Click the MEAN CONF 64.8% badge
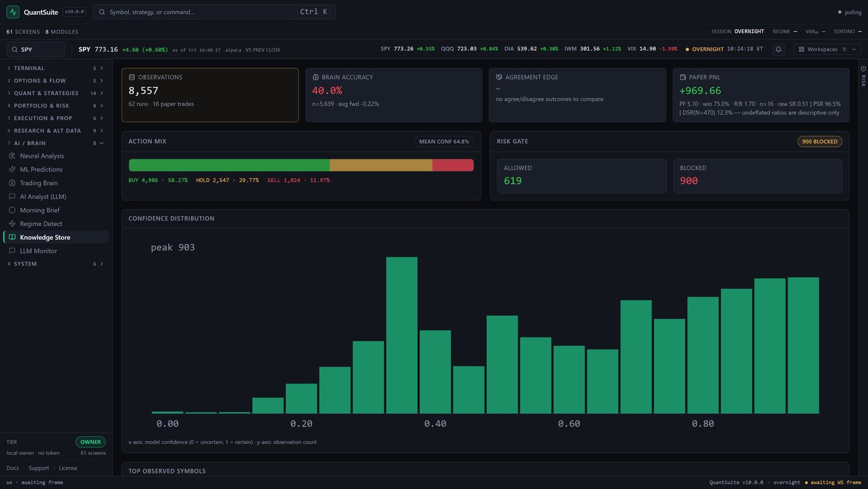 tap(444, 141)
